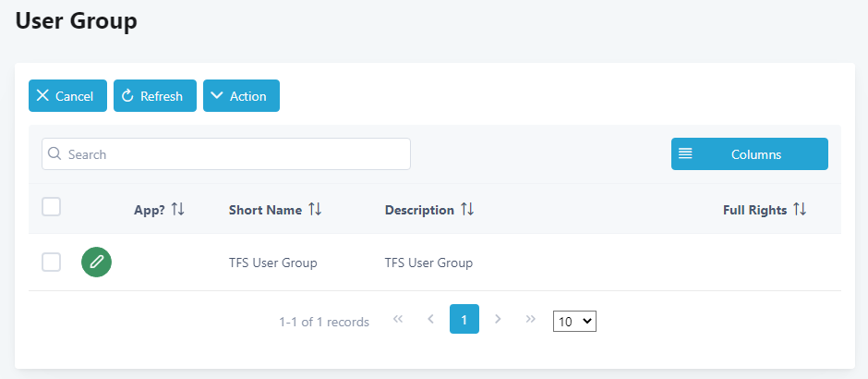Viewport: 868px width, 379px height.
Task: Sort by App? column arrows
Action: pos(177,210)
